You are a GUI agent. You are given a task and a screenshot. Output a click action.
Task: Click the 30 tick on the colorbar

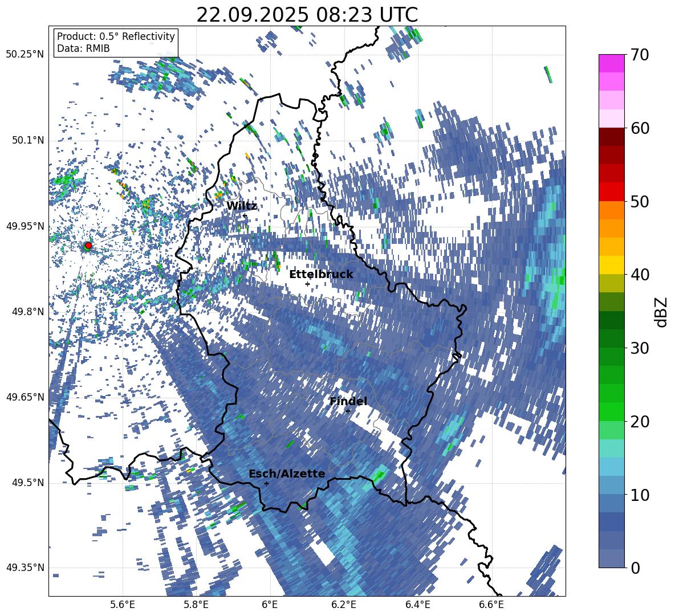640,348
